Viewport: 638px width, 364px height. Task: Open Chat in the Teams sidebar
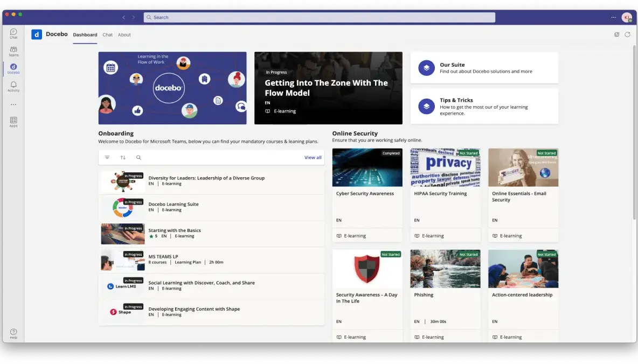click(x=13, y=33)
